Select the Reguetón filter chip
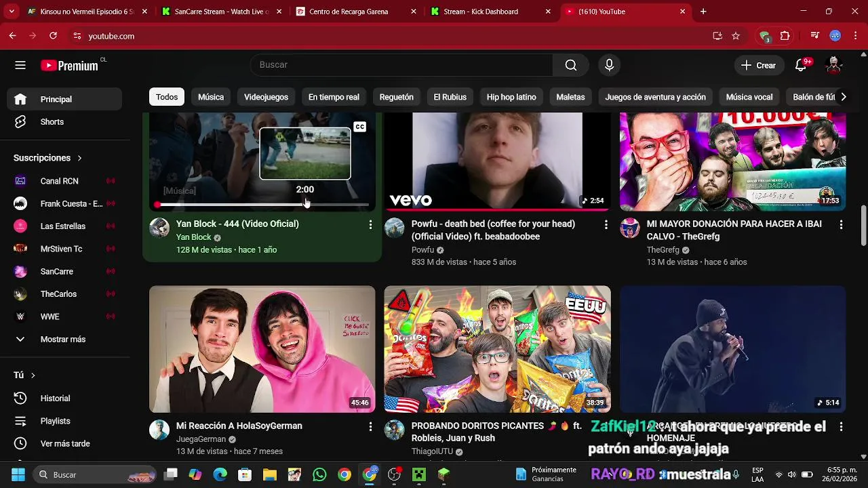This screenshot has width=868, height=488. pos(396,97)
